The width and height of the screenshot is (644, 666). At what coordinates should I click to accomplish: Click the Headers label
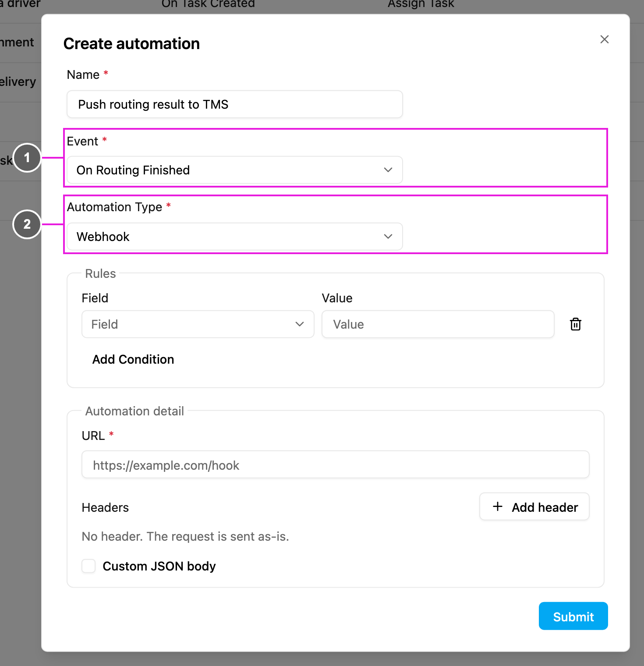coord(105,507)
